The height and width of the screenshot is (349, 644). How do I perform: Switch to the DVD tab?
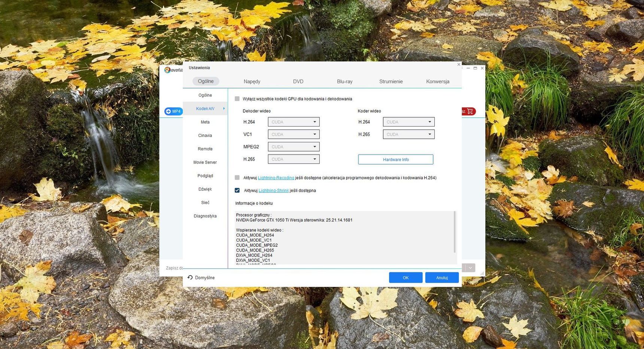pyautogui.click(x=298, y=81)
